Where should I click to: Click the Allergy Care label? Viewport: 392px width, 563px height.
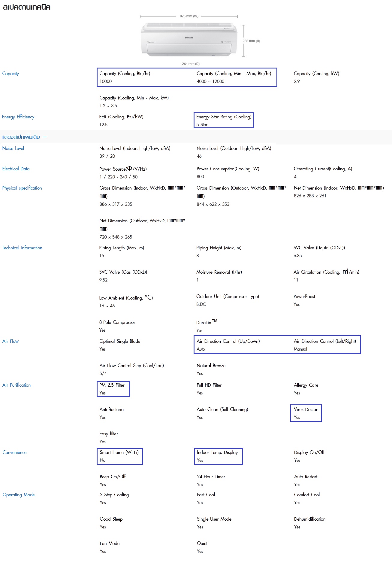point(306,385)
